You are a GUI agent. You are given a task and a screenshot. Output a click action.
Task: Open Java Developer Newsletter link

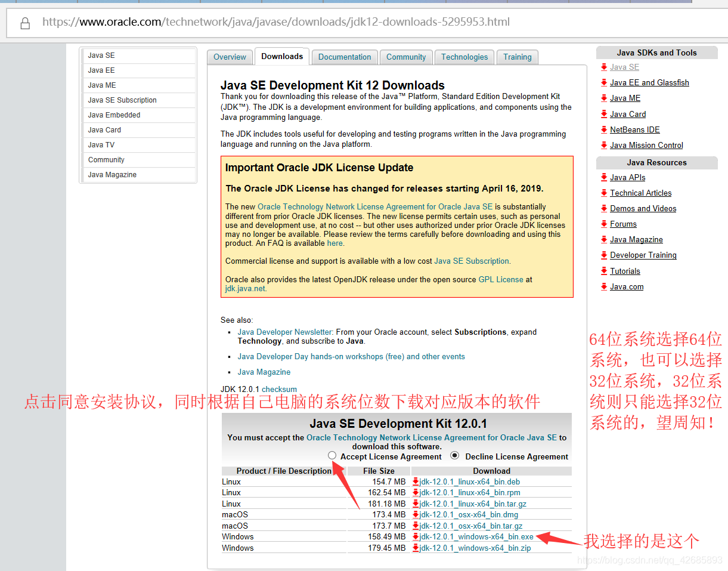pyautogui.click(x=284, y=332)
